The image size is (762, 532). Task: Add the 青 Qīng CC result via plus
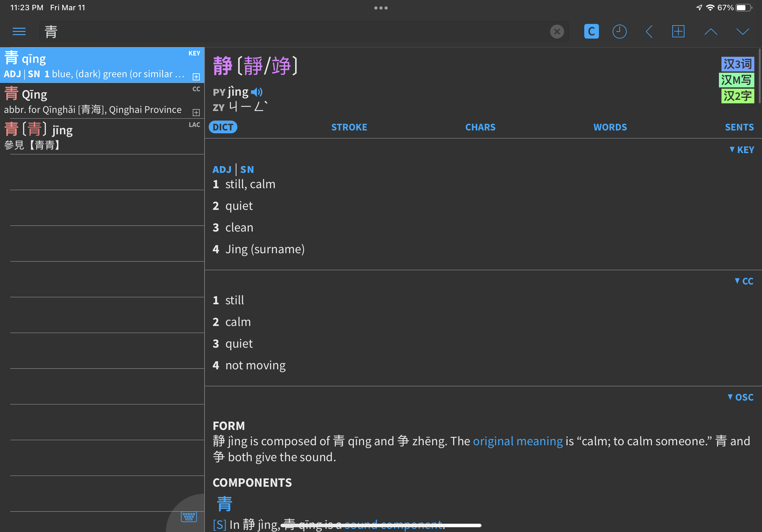(x=196, y=113)
